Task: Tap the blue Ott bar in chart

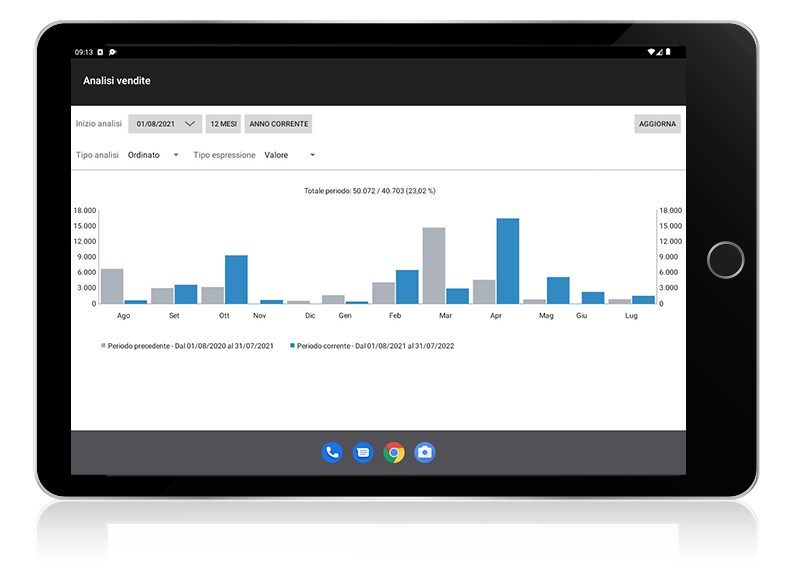Action: tap(236, 279)
